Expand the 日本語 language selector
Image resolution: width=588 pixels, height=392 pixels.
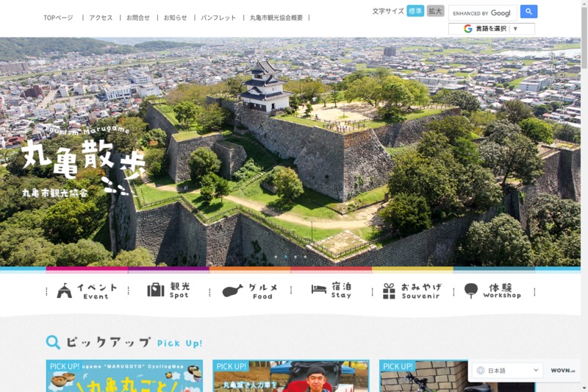(509, 371)
